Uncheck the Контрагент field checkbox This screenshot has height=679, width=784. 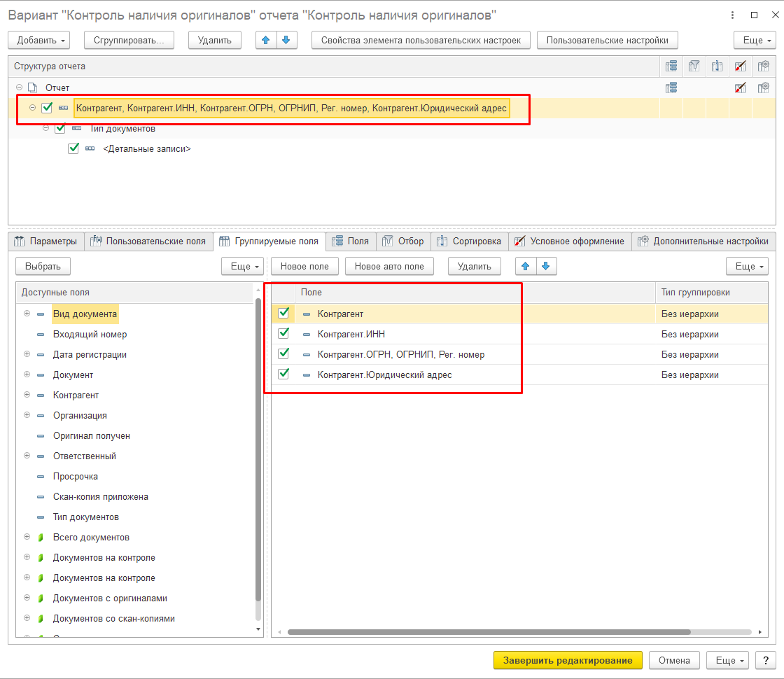(283, 313)
